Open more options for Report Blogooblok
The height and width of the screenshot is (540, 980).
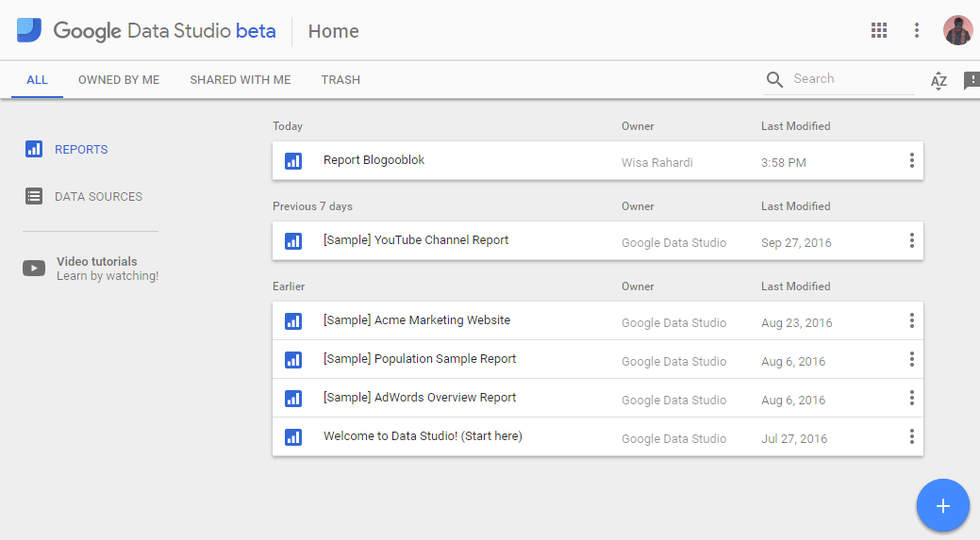911,160
